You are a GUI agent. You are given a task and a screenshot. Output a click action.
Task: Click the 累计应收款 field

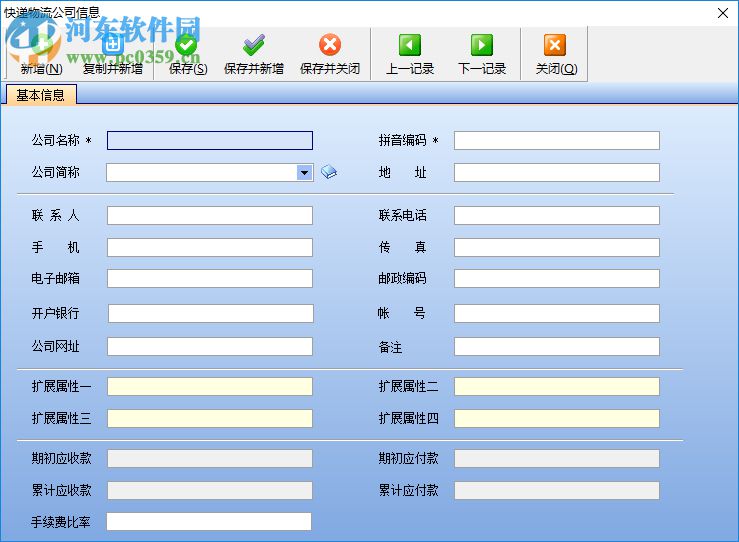coord(210,491)
